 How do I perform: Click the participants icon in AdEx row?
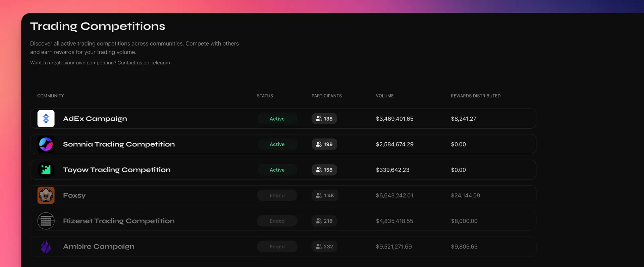point(319,119)
